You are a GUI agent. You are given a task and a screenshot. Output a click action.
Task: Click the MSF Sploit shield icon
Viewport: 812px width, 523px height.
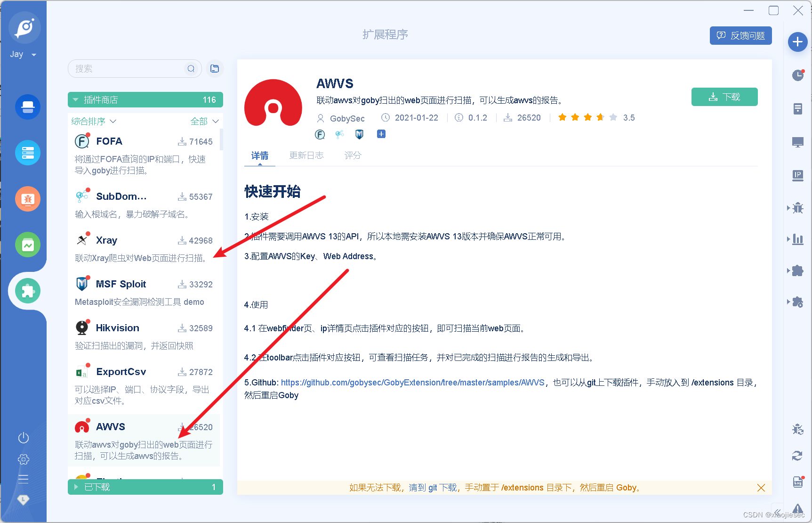[82, 284]
